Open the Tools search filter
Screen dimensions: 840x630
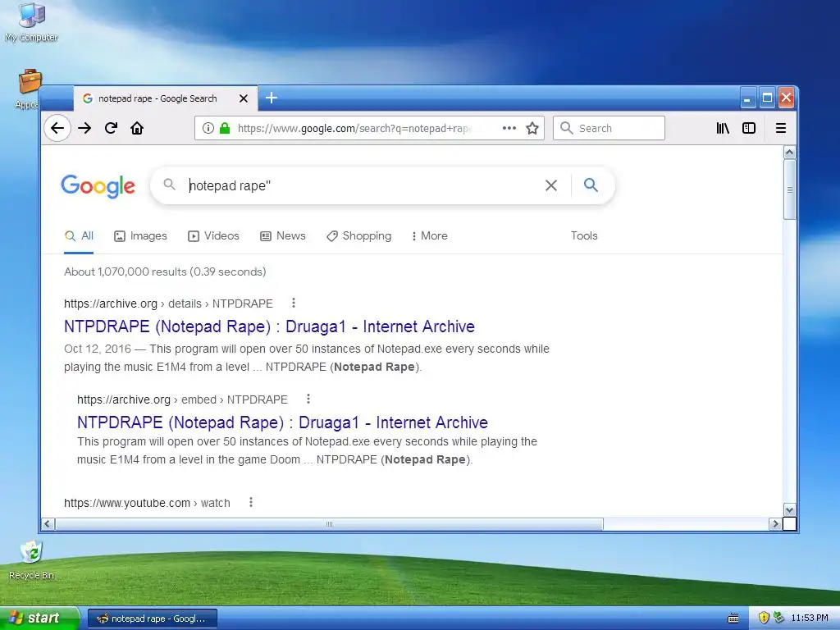(x=584, y=235)
